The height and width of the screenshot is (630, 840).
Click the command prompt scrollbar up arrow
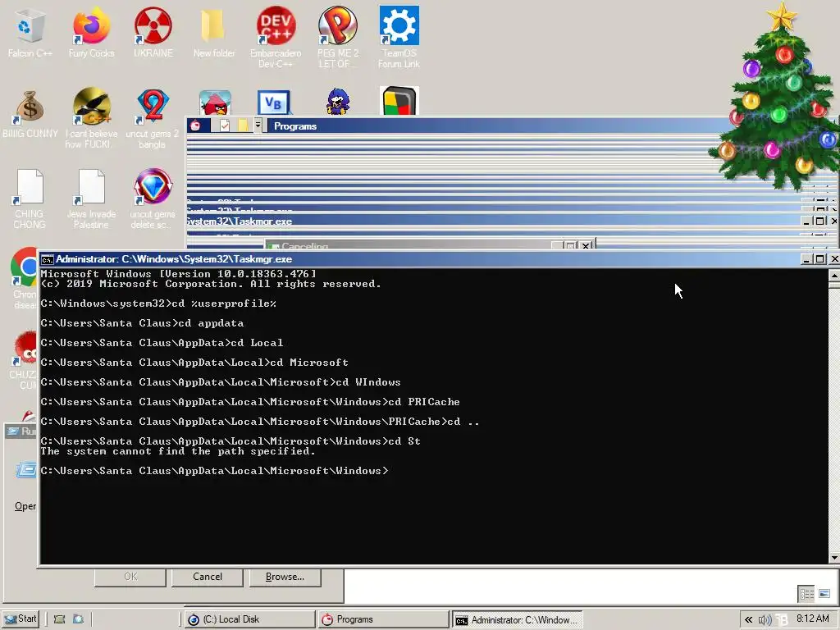click(834, 276)
